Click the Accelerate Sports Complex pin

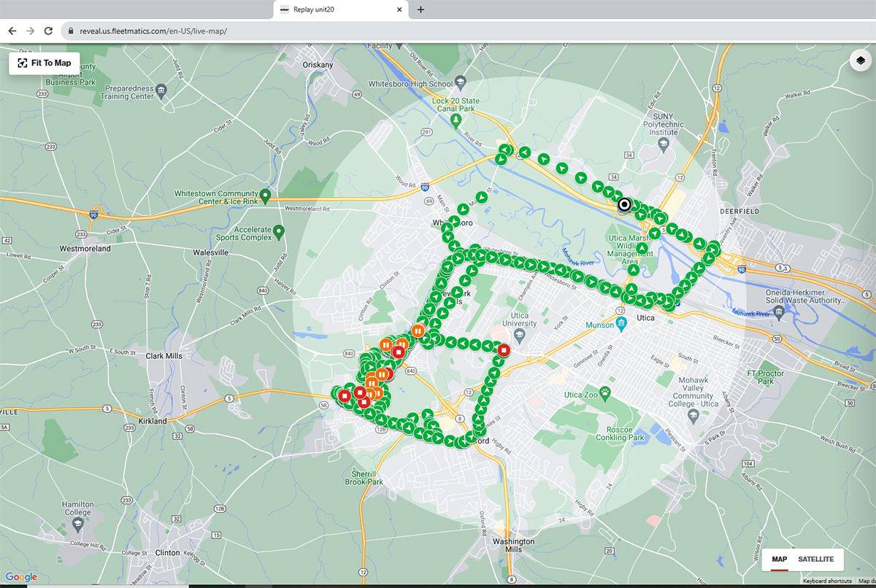pyautogui.click(x=278, y=233)
